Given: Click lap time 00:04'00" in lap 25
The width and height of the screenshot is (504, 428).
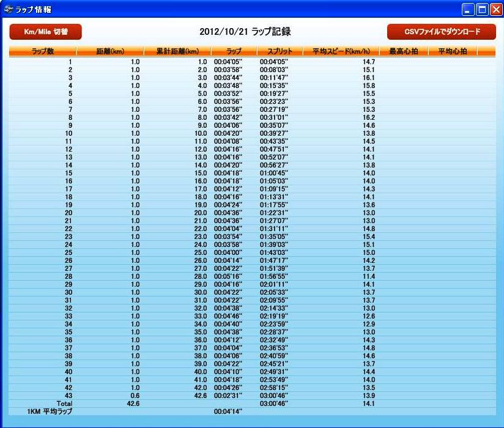Looking at the screenshot, I should point(228,253).
